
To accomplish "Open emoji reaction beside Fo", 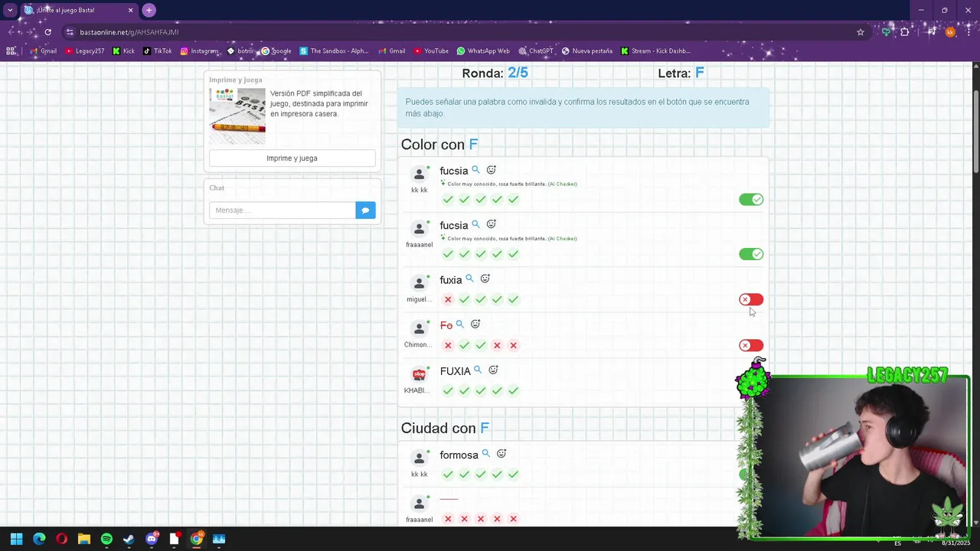I will coord(475,324).
